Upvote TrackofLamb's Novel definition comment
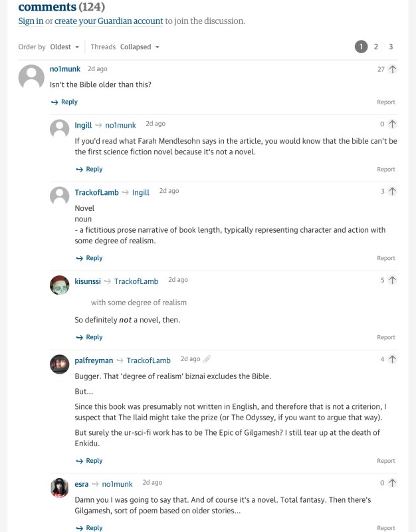 392,192
